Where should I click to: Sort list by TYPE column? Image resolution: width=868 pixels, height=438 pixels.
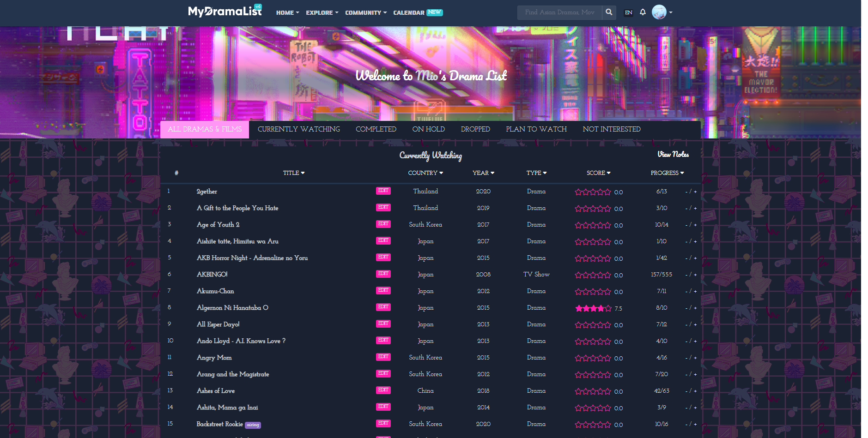tap(536, 173)
